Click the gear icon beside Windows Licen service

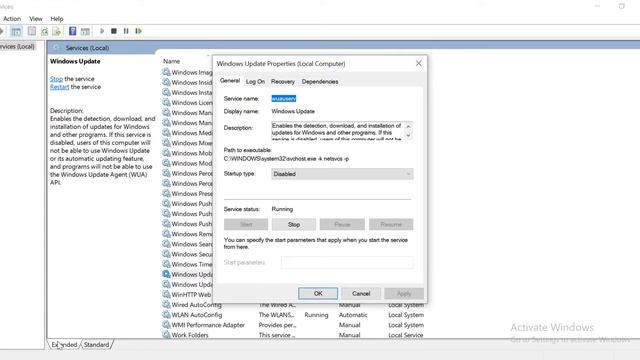[x=166, y=102]
